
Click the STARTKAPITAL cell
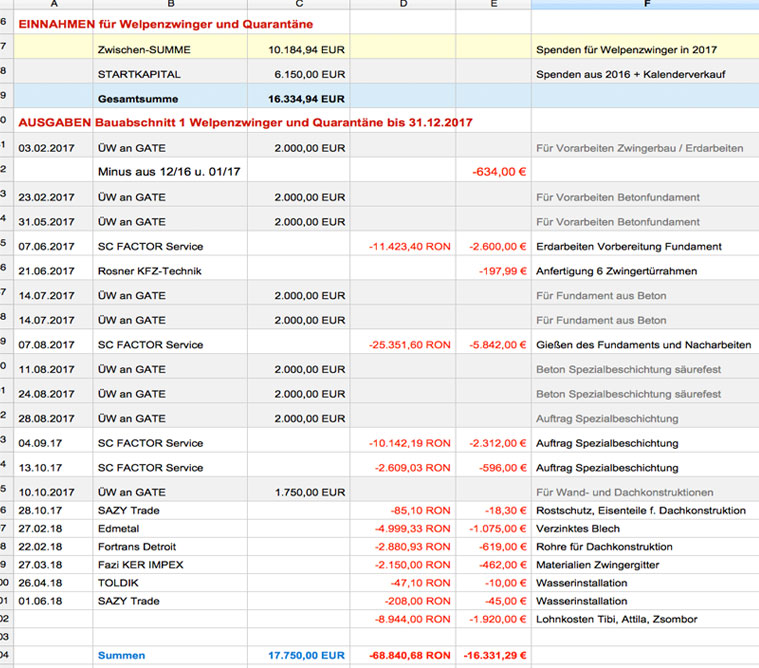tap(170, 72)
